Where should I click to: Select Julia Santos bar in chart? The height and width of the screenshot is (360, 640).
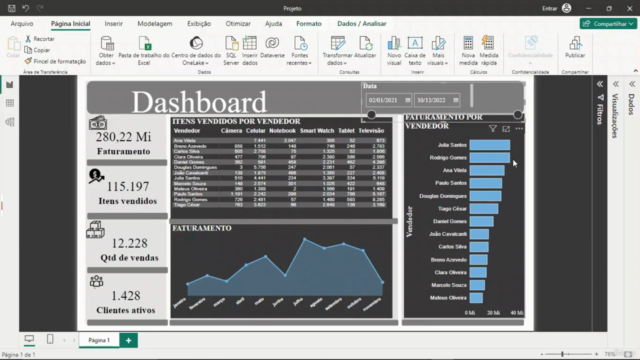(489, 145)
